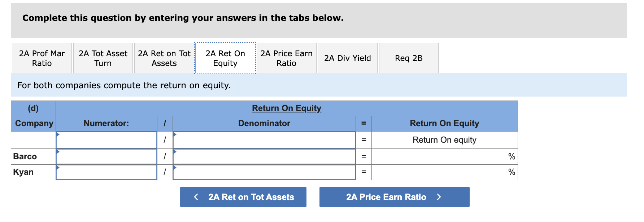The width and height of the screenshot is (644, 222).
Task: Open the Req 2B tab
Action: [x=408, y=58]
